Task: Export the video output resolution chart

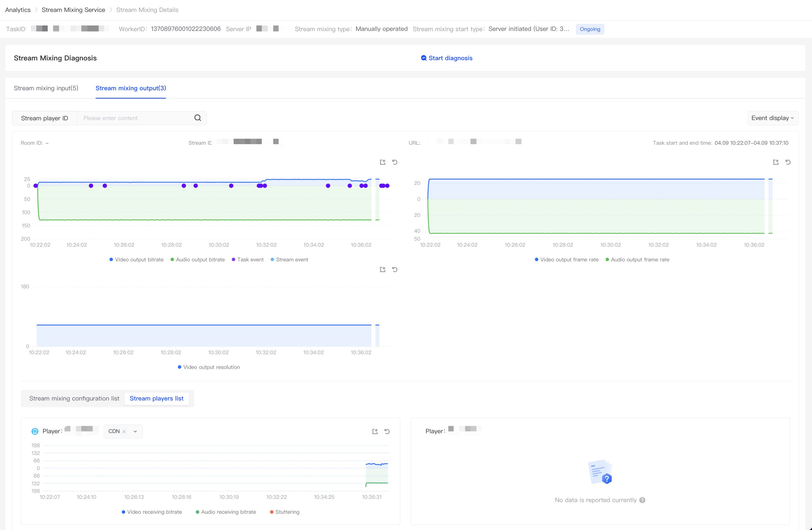Action: coord(382,269)
